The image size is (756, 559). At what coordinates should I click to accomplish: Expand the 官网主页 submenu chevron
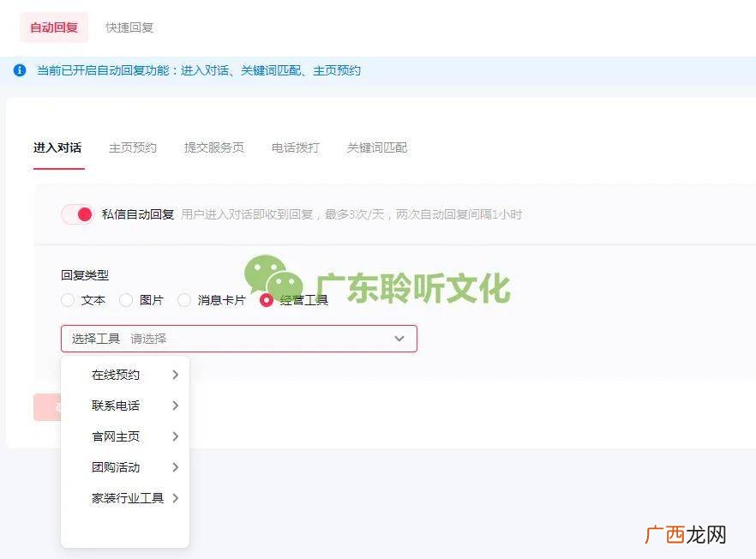point(176,436)
